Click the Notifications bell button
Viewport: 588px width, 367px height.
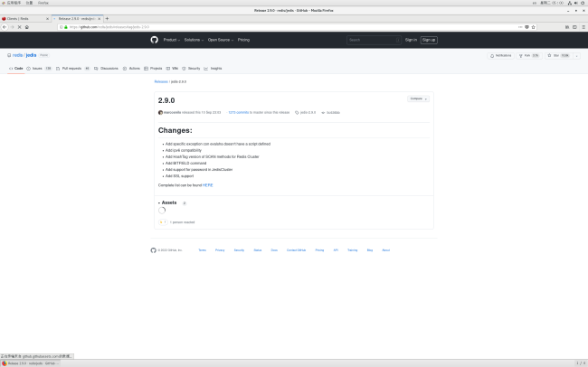click(500, 55)
